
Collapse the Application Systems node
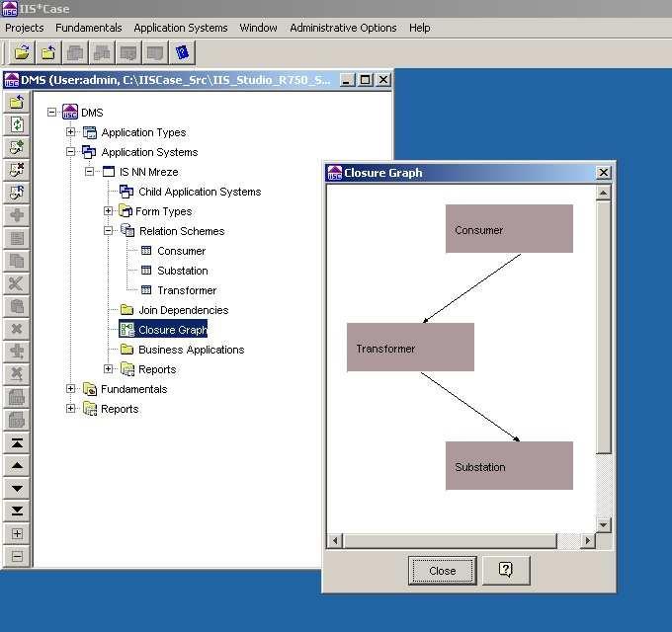click(71, 151)
